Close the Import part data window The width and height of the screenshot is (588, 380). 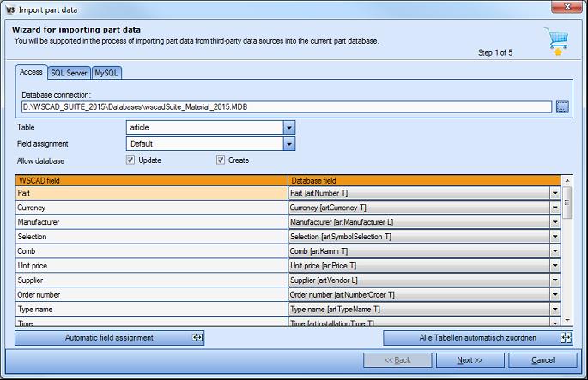tap(566, 8)
